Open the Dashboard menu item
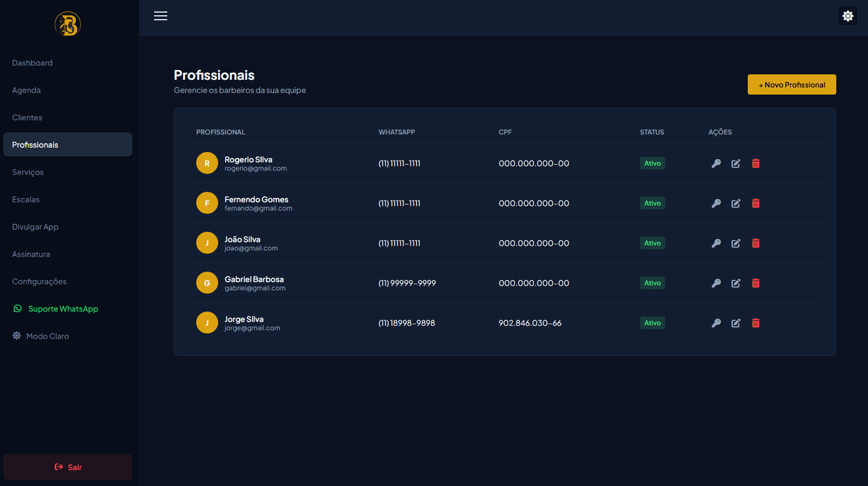This screenshot has width=868, height=486. 68,62
